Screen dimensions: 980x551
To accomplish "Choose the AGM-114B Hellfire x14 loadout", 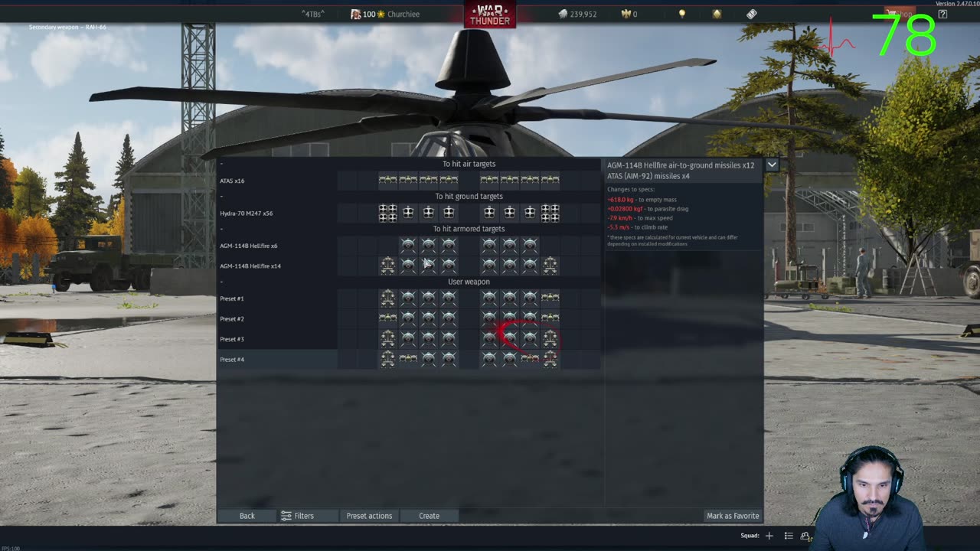I will [x=410, y=266].
